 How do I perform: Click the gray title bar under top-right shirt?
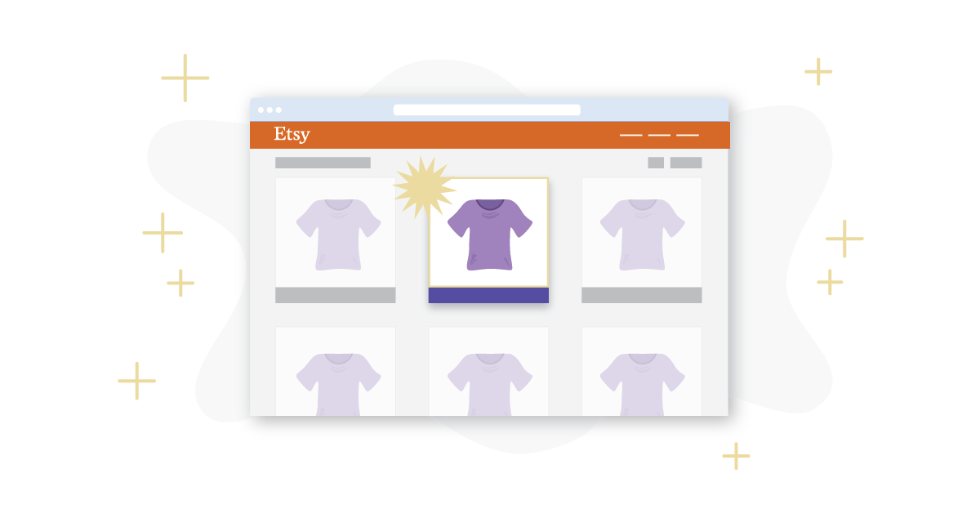[x=641, y=295]
